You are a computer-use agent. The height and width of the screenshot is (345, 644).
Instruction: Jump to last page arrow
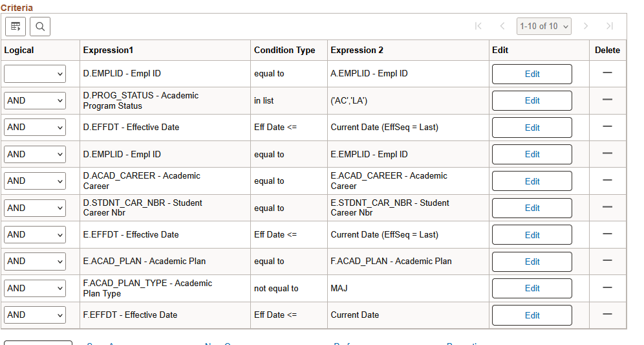(609, 27)
